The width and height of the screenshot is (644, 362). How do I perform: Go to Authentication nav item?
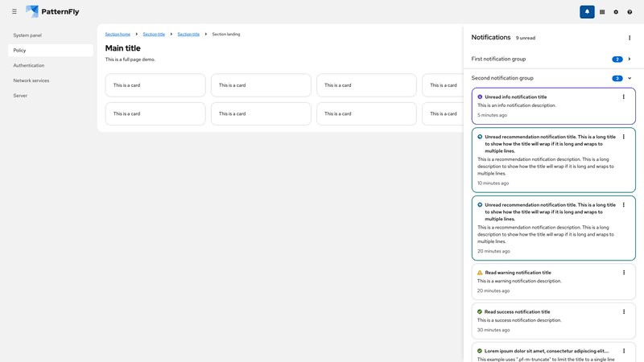29,65
